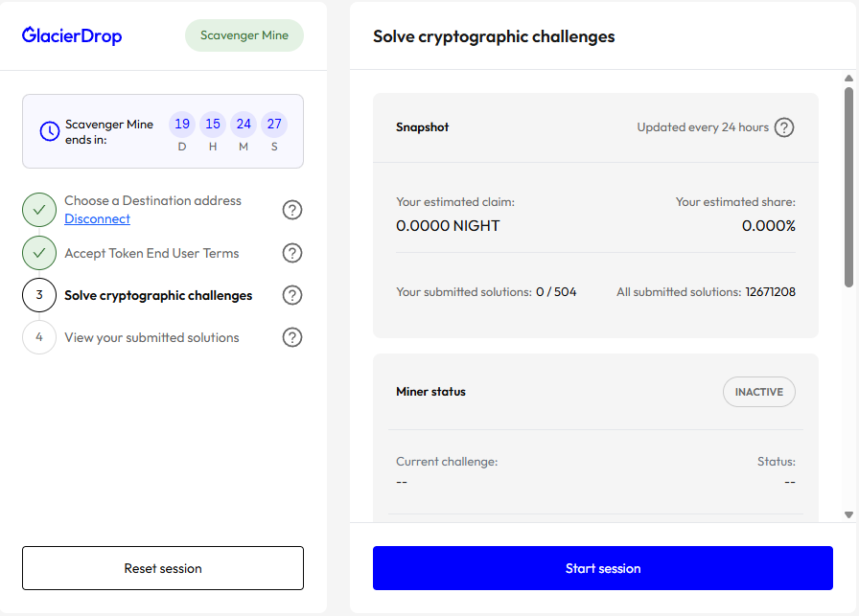Go to View your submitted solutions step
This screenshot has height=616, width=859.
[151, 337]
